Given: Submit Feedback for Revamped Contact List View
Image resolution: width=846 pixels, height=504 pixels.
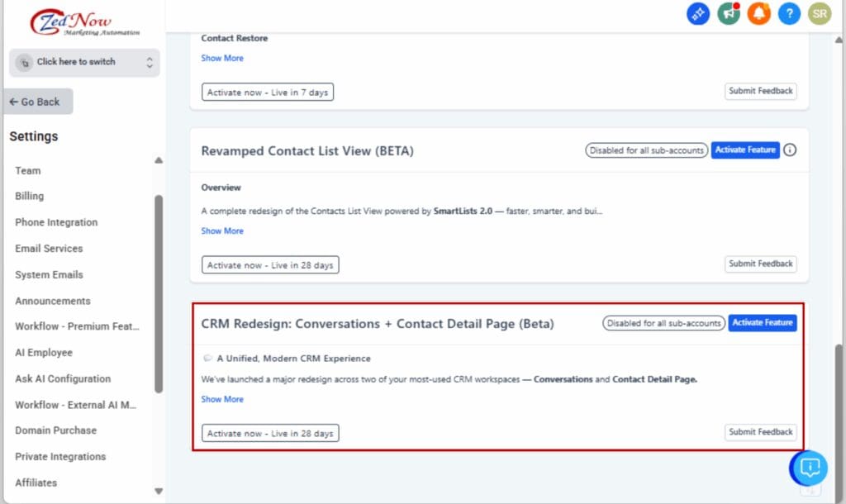Looking at the screenshot, I should [x=760, y=264].
